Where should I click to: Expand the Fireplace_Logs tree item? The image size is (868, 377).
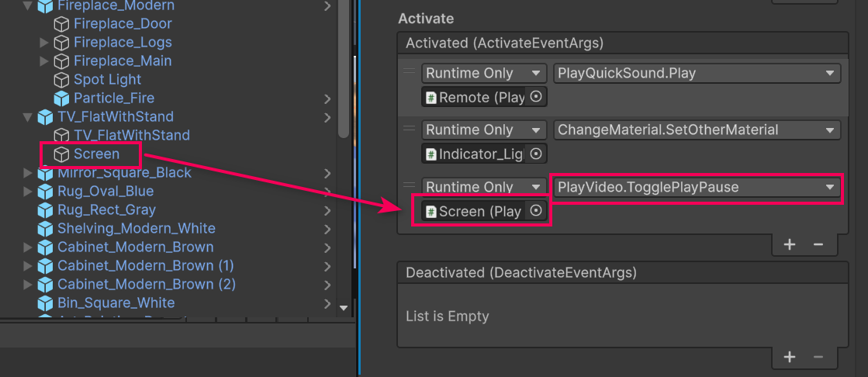(x=44, y=43)
